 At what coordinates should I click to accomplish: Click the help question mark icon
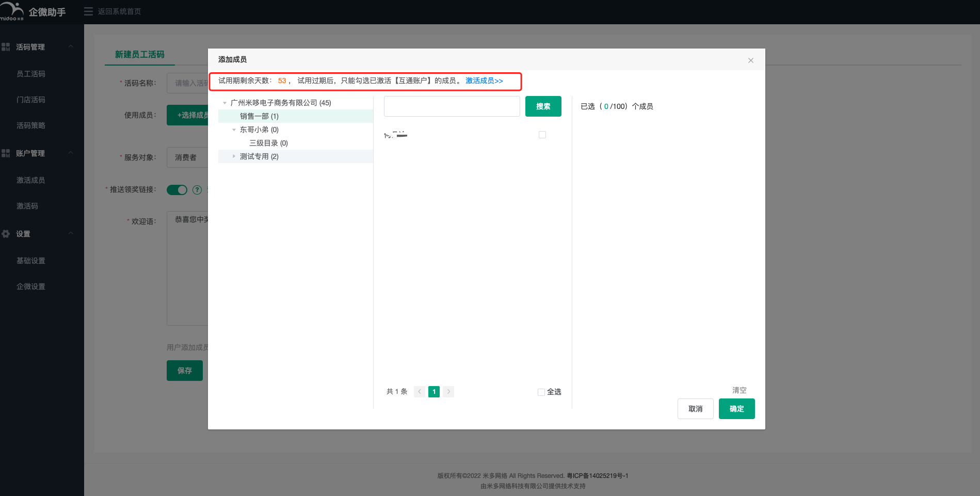pyautogui.click(x=197, y=190)
